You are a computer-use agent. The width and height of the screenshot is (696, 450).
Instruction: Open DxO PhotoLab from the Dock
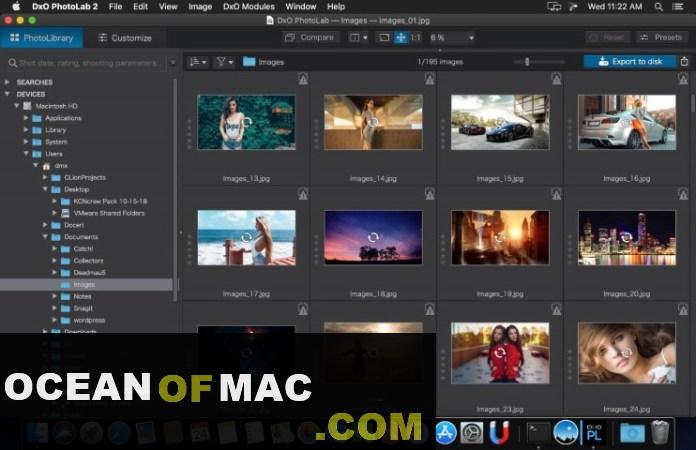point(594,432)
